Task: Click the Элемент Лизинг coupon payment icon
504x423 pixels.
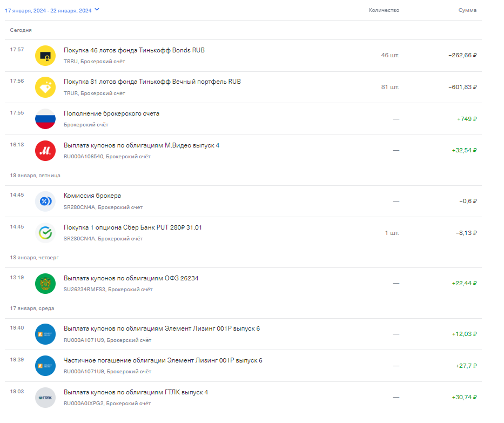Action: (x=45, y=333)
